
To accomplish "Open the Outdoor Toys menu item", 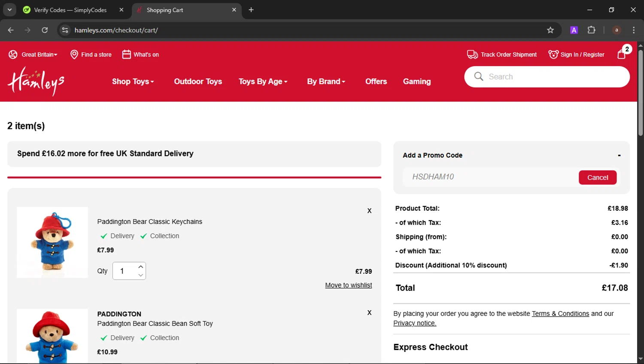I will (x=198, y=81).
